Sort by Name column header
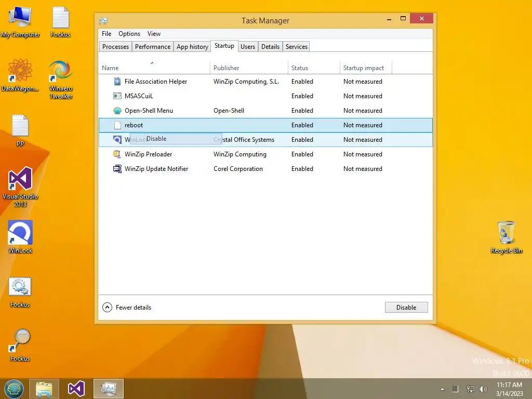 coord(154,67)
